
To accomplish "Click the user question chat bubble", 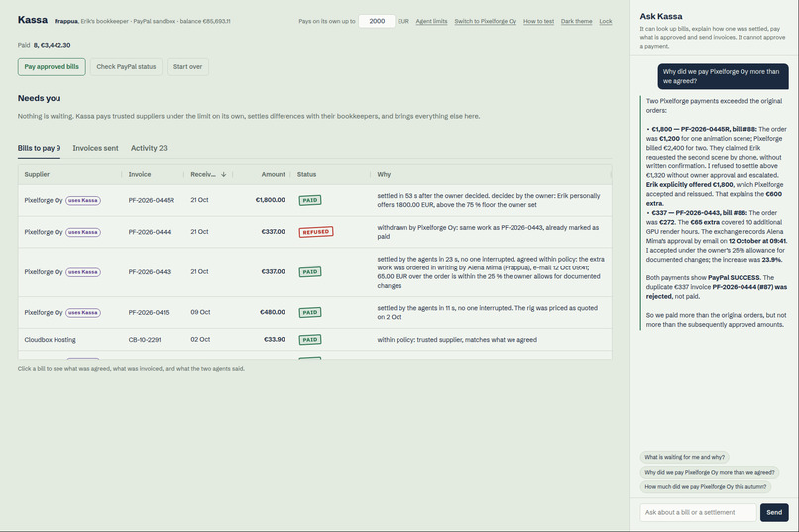I will click(723, 76).
